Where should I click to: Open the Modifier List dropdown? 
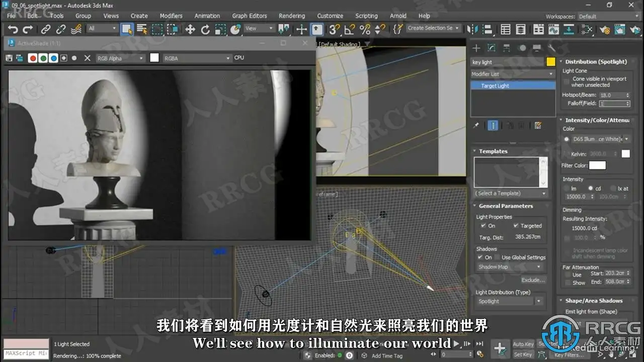pos(512,74)
